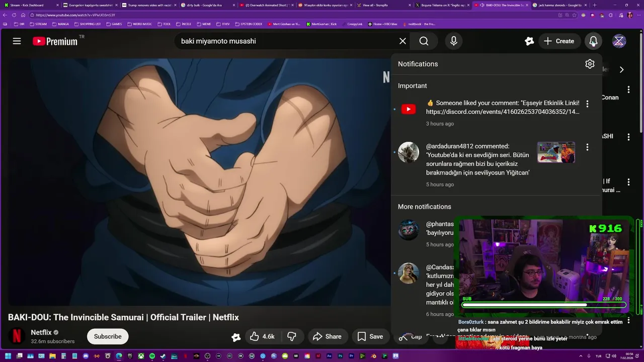Open the YouTube hamburger guide menu
This screenshot has height=362, width=644.
coord(17,41)
